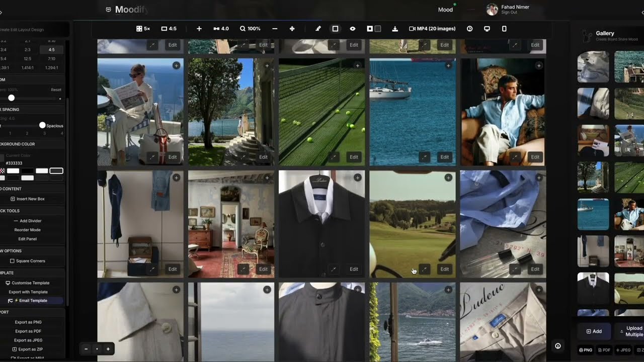
Task: Click the plus icon on the tennis court photo
Action: click(x=358, y=65)
